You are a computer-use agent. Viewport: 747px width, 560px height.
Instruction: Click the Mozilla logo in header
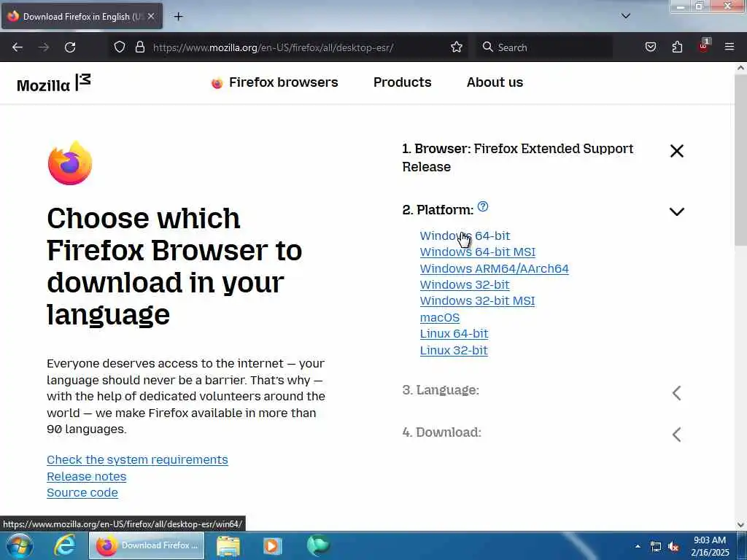pos(53,83)
